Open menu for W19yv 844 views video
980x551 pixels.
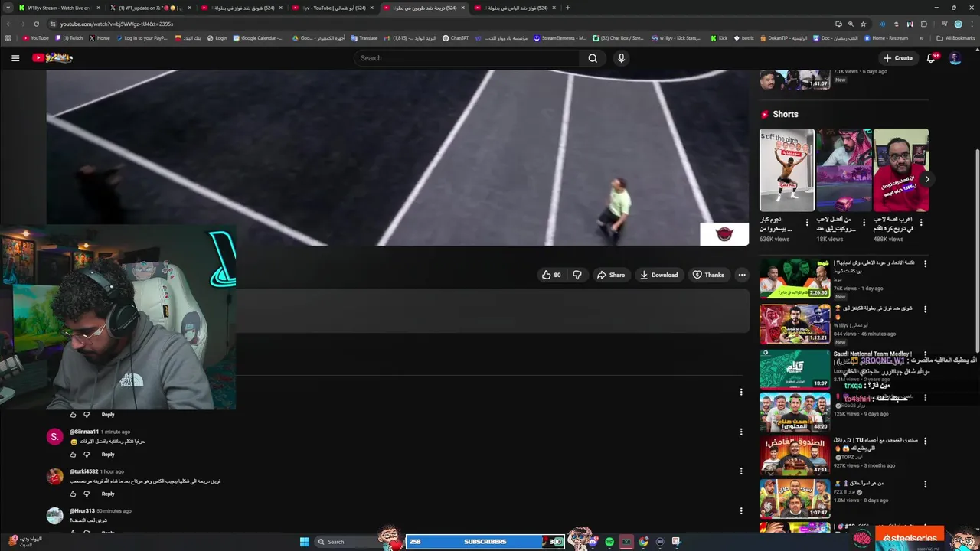[925, 310]
